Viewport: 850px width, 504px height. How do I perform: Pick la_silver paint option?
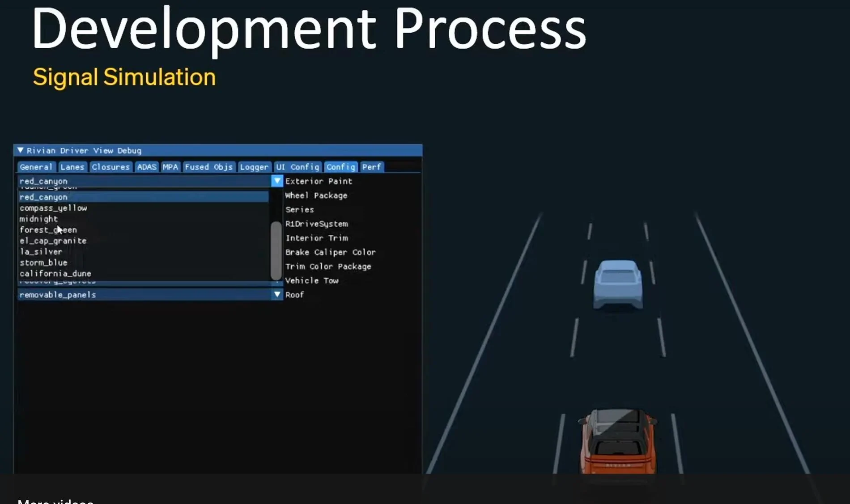click(x=143, y=251)
